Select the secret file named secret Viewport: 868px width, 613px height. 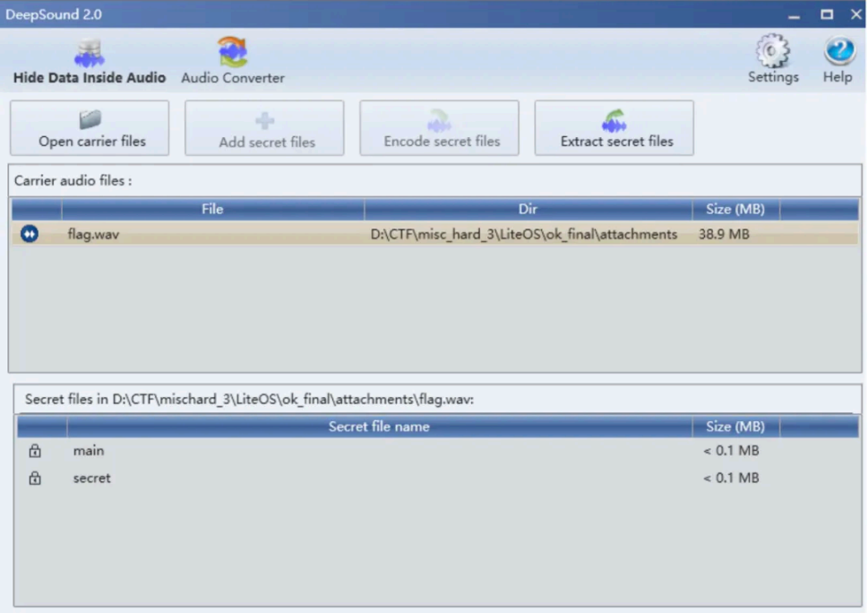(x=92, y=478)
